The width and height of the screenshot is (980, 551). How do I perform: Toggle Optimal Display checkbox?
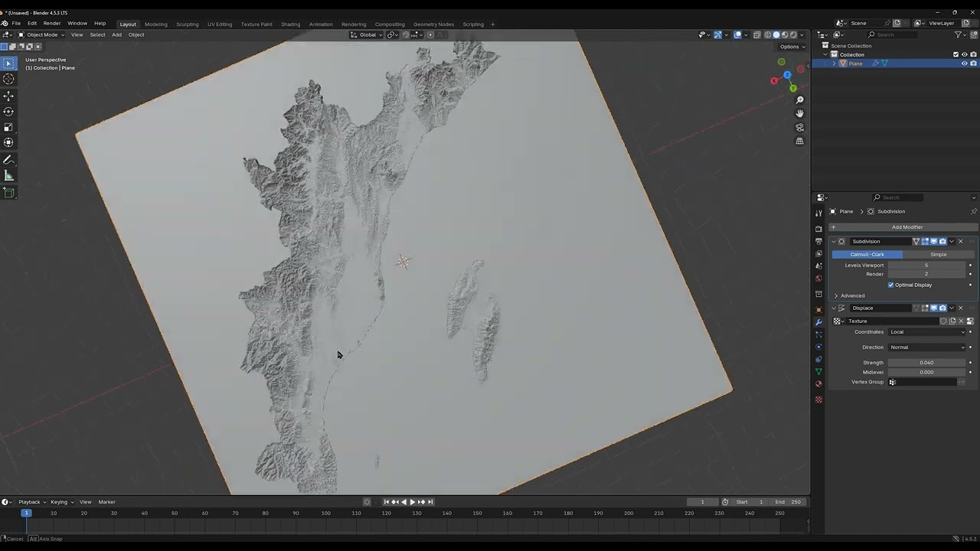pos(890,285)
